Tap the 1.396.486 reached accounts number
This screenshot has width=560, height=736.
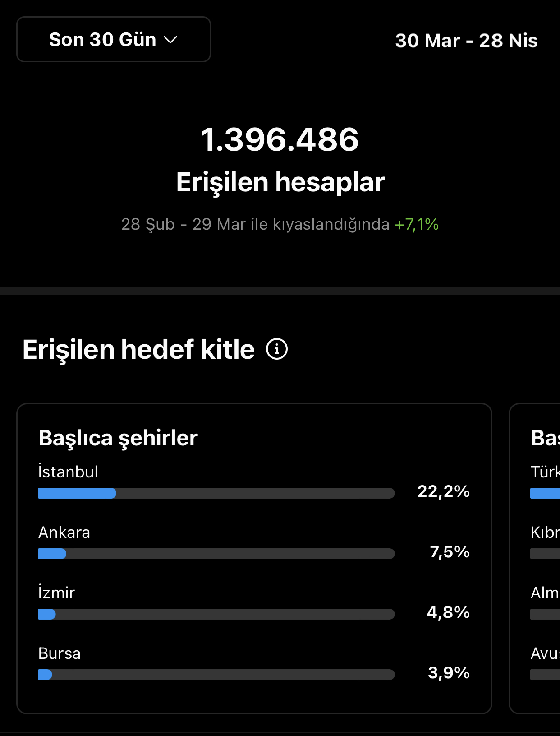tap(280, 139)
